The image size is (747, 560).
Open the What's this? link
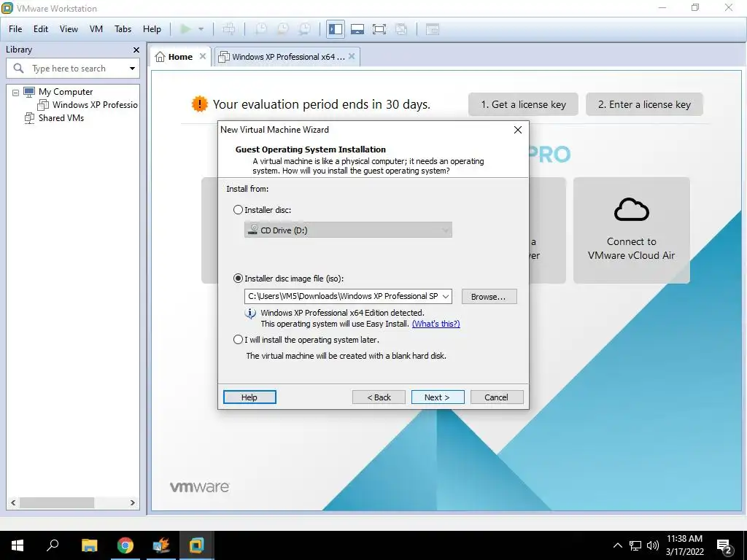point(436,324)
